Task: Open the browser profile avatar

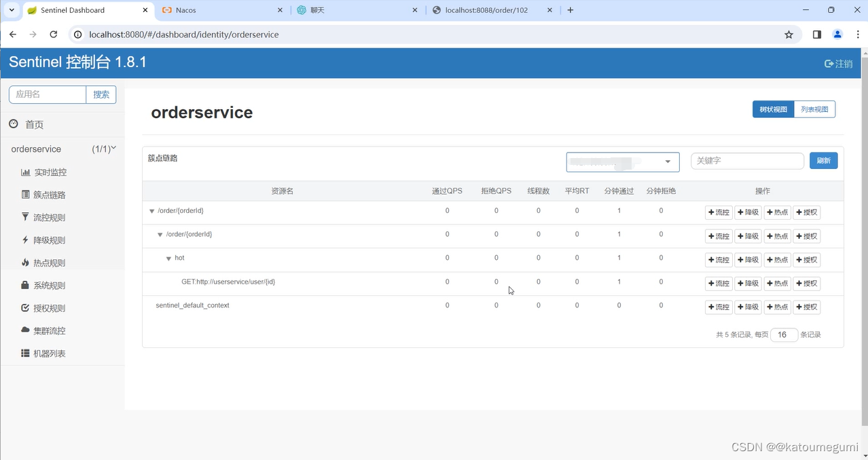Action: [x=837, y=35]
